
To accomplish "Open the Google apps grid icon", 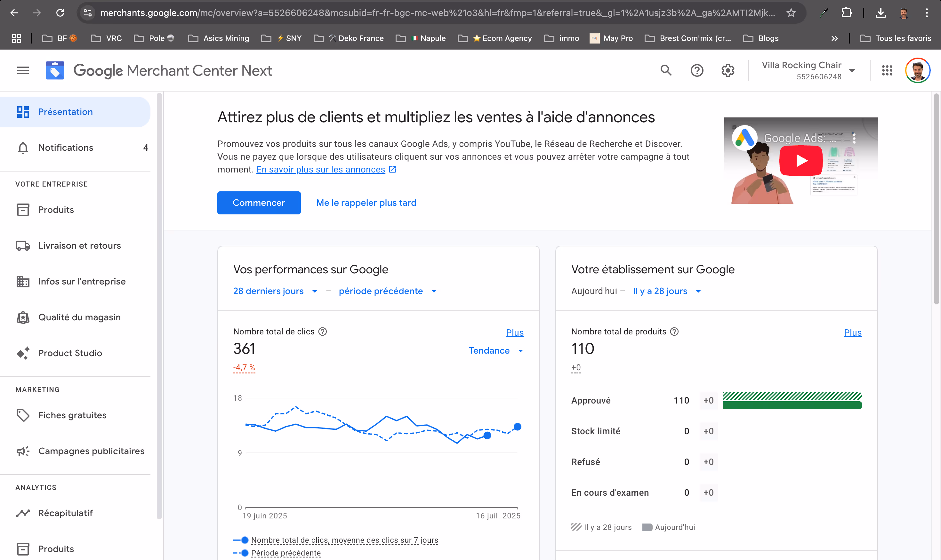I will point(887,71).
